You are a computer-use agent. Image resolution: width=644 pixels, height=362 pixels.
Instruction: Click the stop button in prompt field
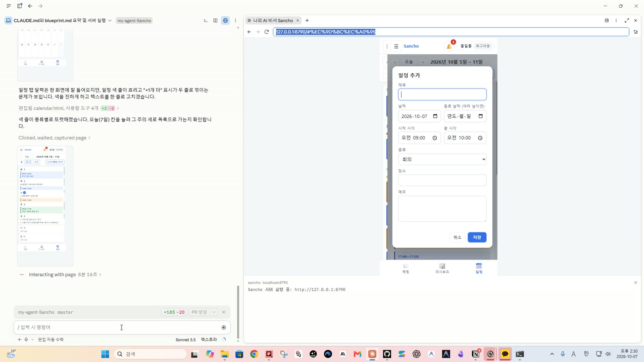click(224, 327)
